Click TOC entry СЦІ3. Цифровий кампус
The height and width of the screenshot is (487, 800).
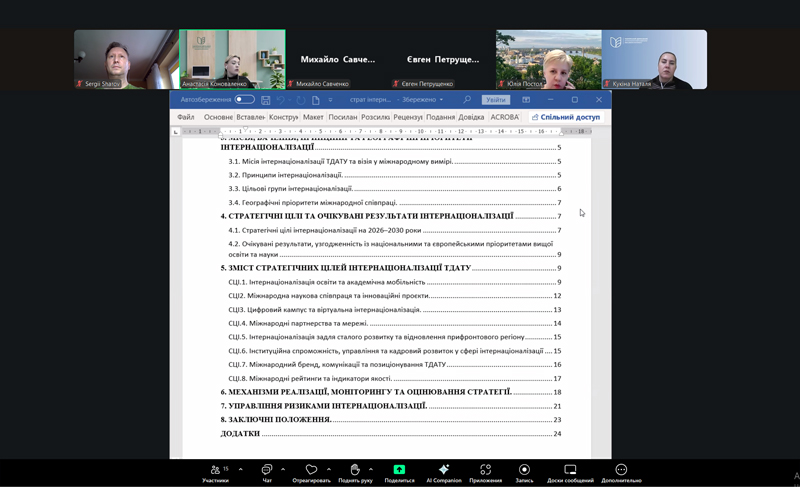pyautogui.click(x=394, y=310)
